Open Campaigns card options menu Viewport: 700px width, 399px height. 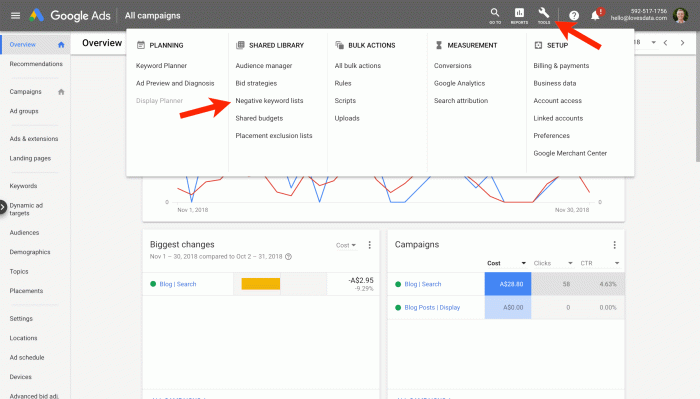[x=615, y=245]
